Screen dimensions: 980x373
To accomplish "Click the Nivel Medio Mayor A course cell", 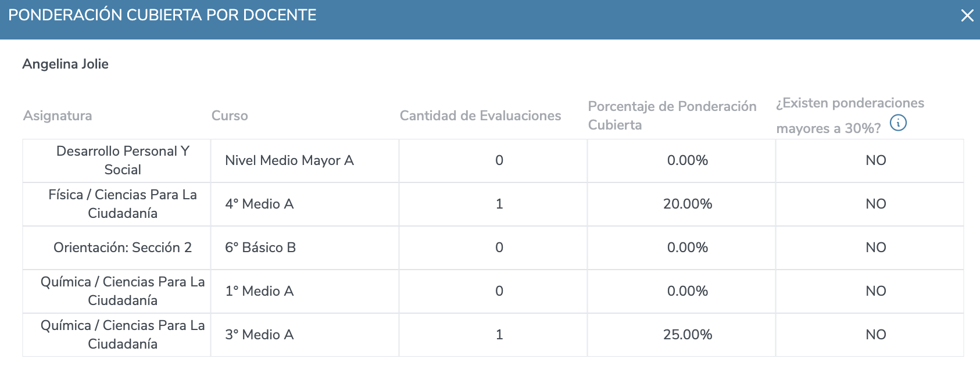I will tap(305, 160).
